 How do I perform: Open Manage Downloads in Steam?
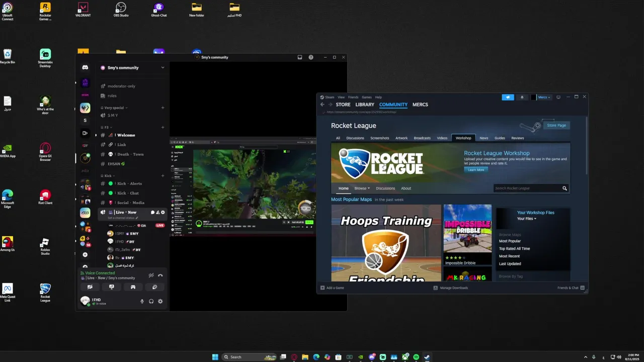click(450, 288)
